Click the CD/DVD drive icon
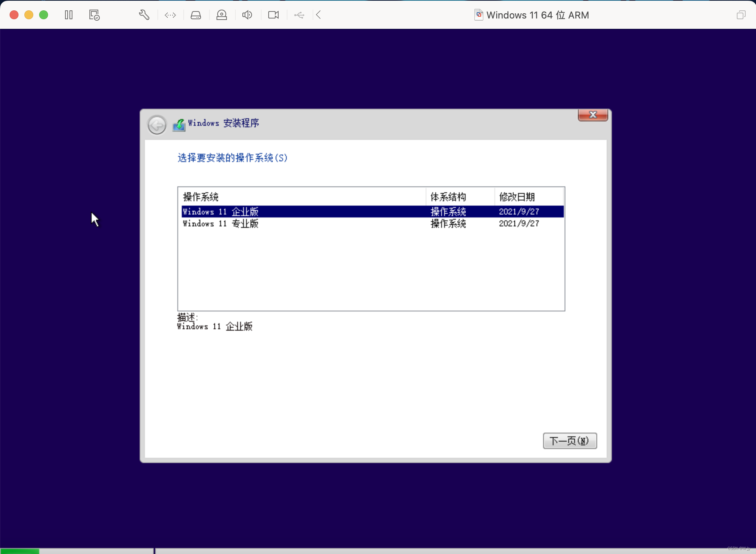 coord(222,15)
